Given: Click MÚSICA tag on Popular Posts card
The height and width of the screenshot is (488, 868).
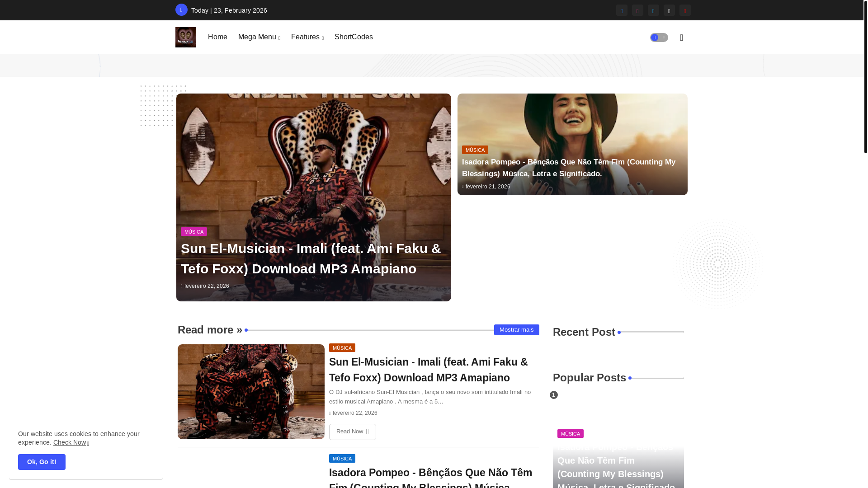Looking at the screenshot, I should click(571, 433).
